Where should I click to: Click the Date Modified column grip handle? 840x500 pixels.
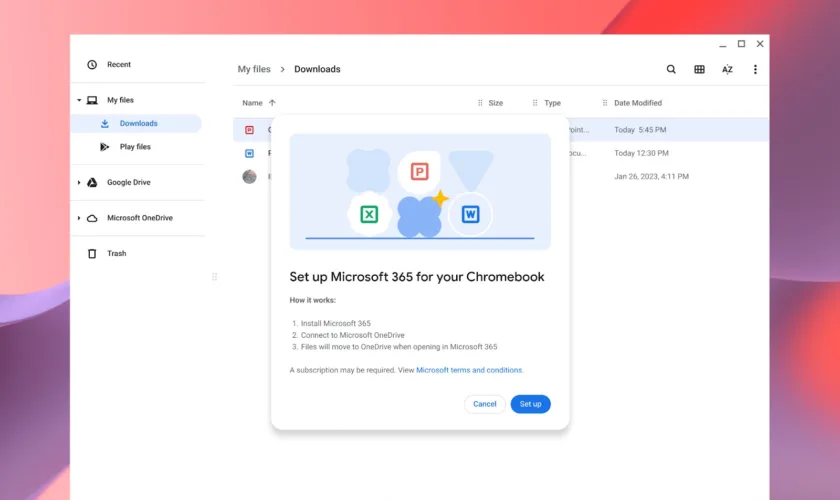(605, 103)
